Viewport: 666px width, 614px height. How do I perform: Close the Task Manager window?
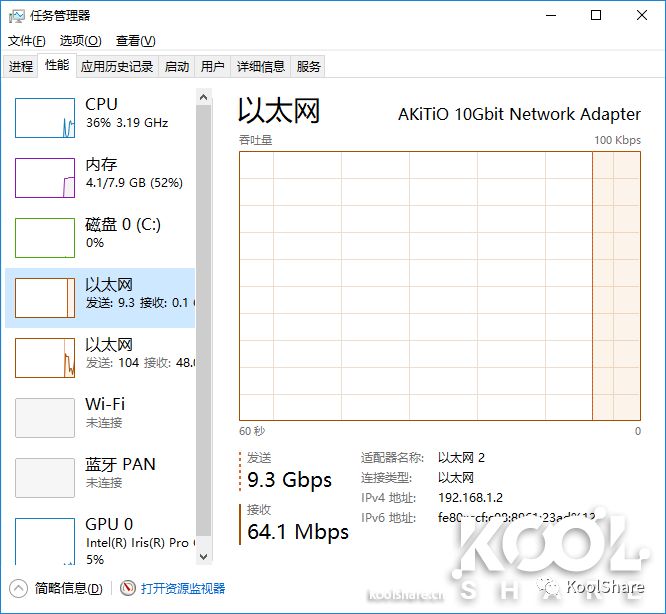[642, 16]
